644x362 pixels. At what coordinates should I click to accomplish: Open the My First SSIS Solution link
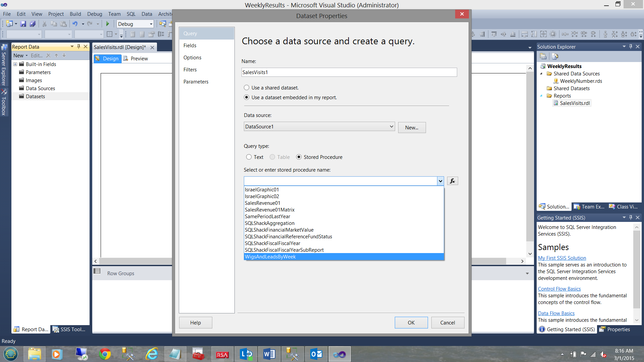click(x=562, y=258)
